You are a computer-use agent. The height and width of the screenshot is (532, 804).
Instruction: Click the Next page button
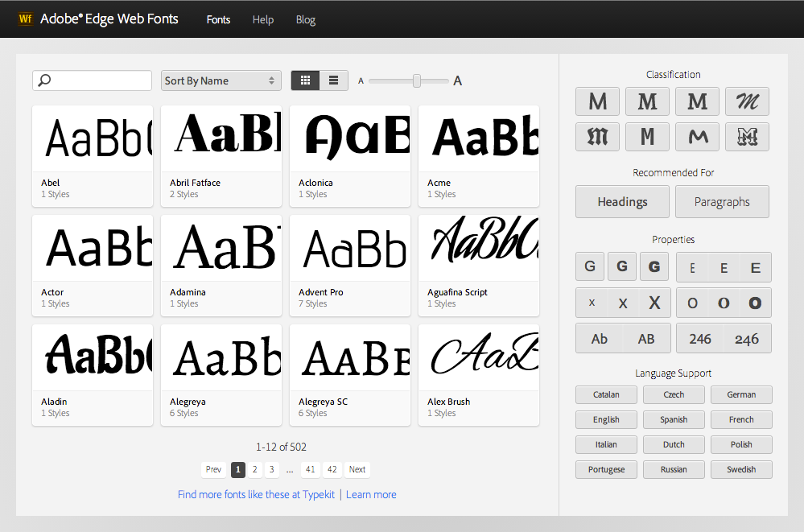point(357,469)
